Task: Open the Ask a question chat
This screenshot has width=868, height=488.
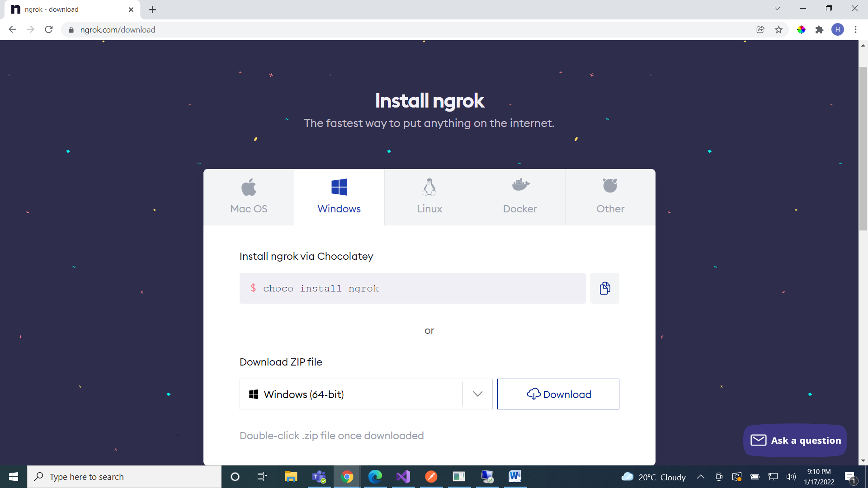Action: 795,440
